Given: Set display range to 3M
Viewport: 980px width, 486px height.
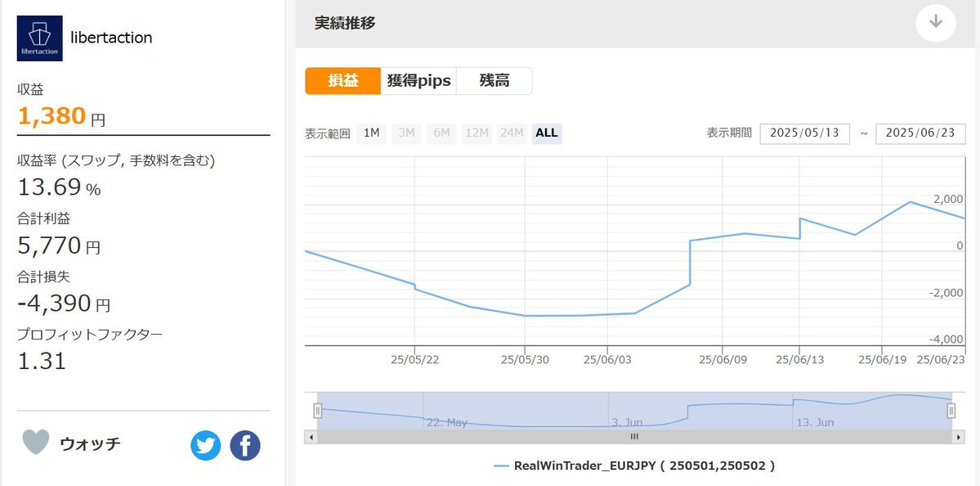Looking at the screenshot, I should 406,133.
